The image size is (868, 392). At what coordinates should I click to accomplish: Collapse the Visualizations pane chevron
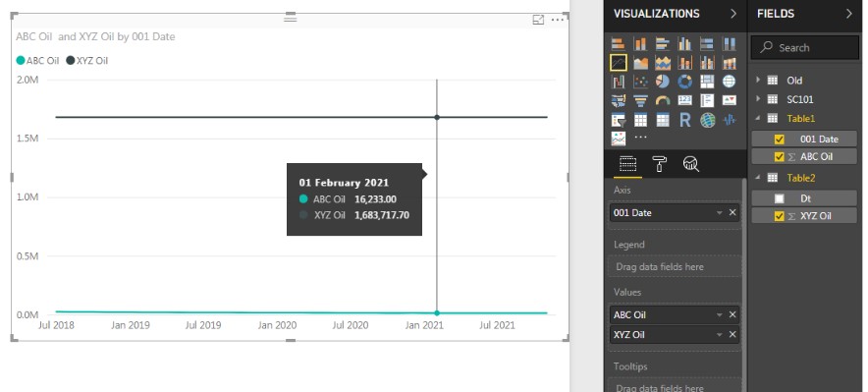(733, 14)
